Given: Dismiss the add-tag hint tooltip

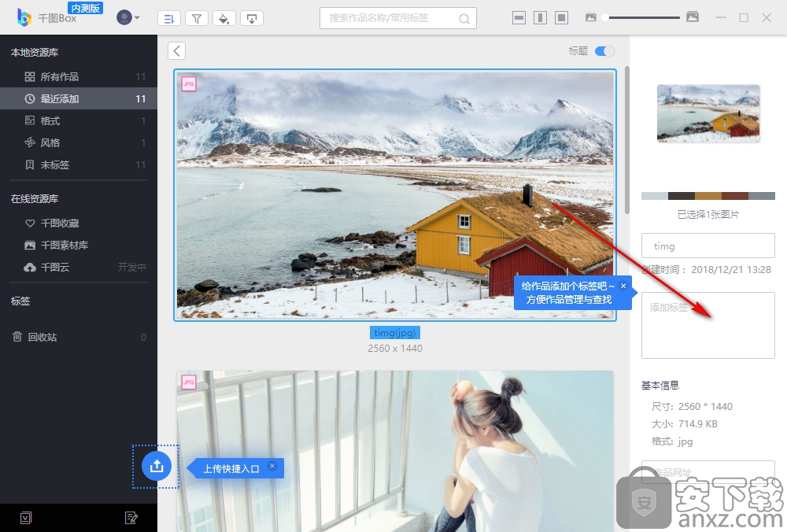Looking at the screenshot, I should [x=623, y=286].
